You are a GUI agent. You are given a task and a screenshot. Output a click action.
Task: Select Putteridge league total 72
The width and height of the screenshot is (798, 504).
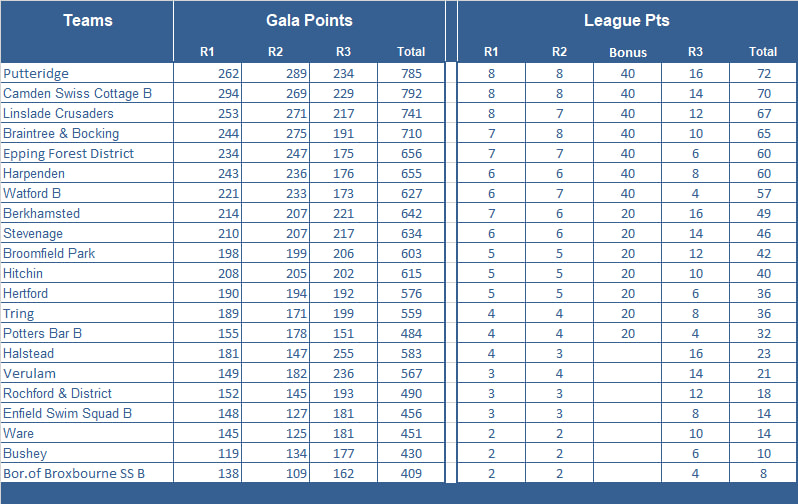(763, 73)
